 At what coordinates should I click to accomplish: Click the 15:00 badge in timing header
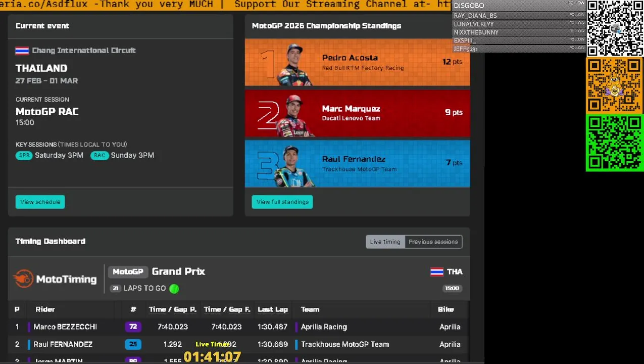(x=452, y=289)
